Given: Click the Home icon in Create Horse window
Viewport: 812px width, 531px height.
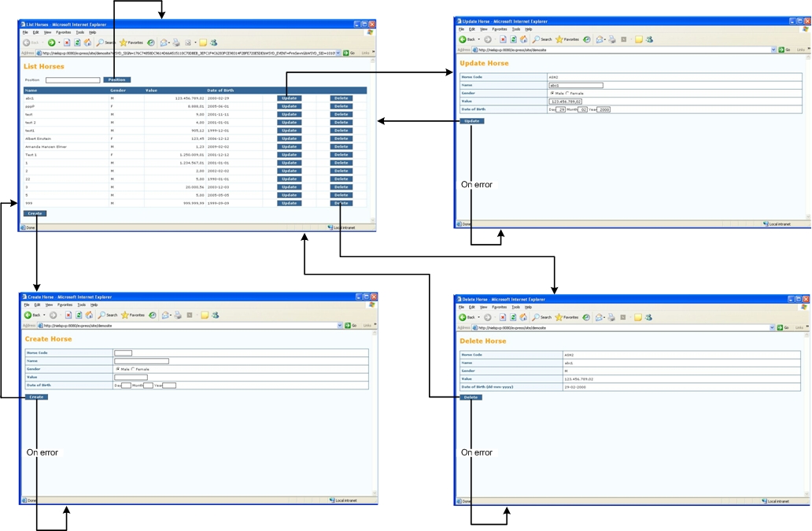Looking at the screenshot, I should tap(89, 315).
